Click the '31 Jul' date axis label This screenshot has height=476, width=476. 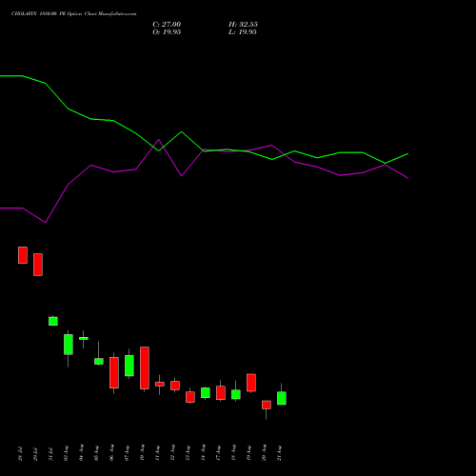[x=50, y=454]
